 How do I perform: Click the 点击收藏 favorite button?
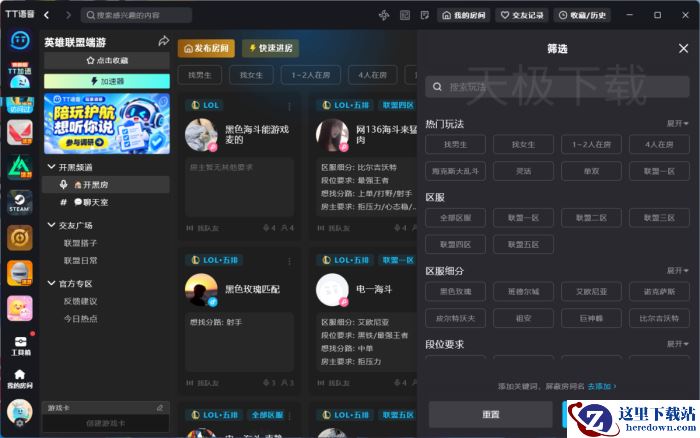coord(107,60)
